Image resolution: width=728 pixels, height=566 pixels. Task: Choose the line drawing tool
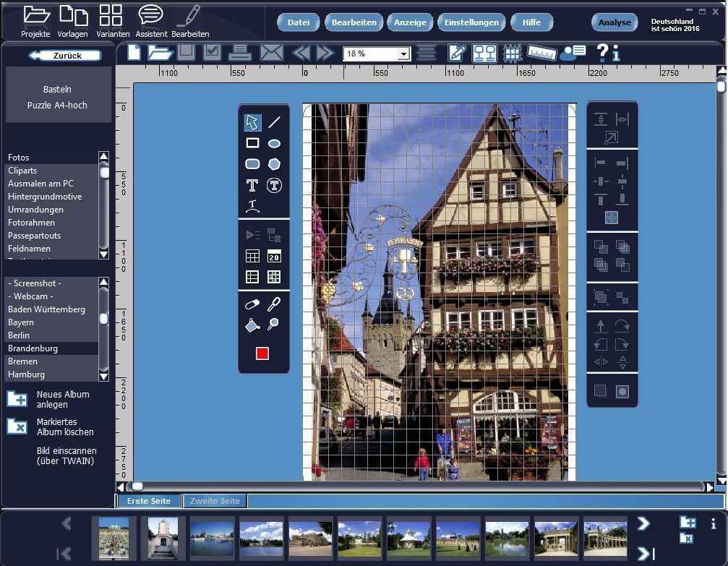pyautogui.click(x=274, y=122)
